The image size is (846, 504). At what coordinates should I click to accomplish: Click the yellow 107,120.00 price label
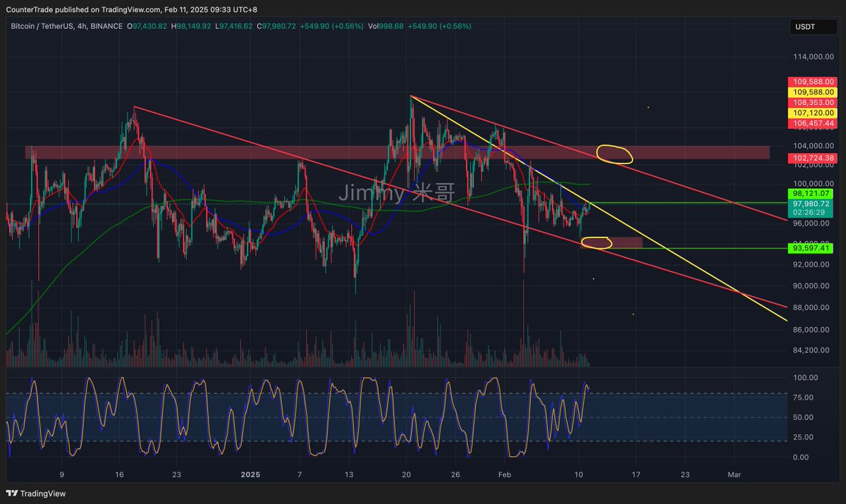(814, 113)
